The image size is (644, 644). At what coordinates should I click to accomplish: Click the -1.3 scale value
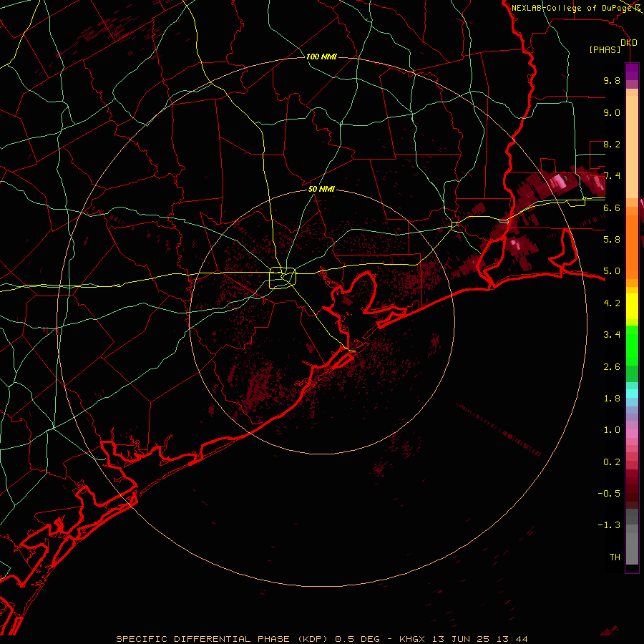click(609, 525)
